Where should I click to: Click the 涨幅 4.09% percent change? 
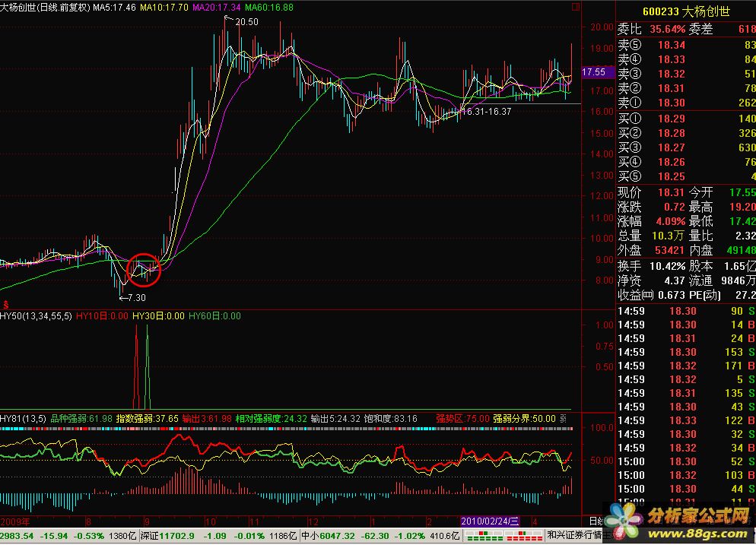click(651, 222)
